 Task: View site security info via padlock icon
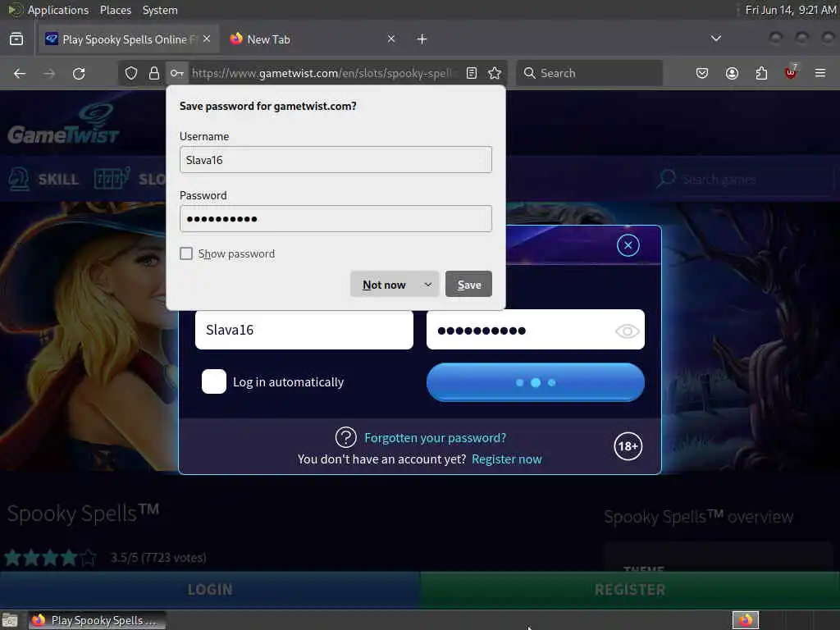coord(154,73)
